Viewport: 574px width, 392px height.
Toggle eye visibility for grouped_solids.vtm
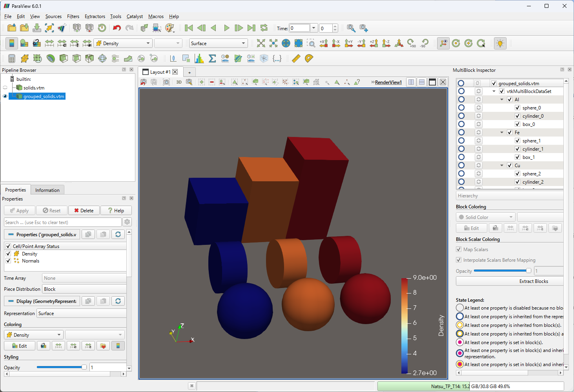click(x=5, y=96)
